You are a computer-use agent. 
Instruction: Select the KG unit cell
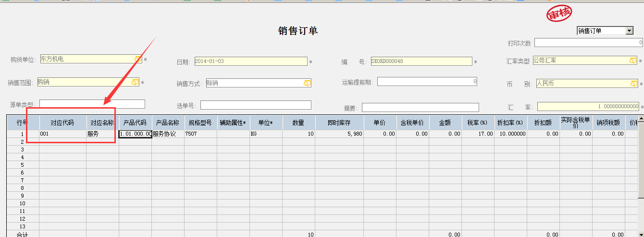pyautogui.click(x=266, y=134)
